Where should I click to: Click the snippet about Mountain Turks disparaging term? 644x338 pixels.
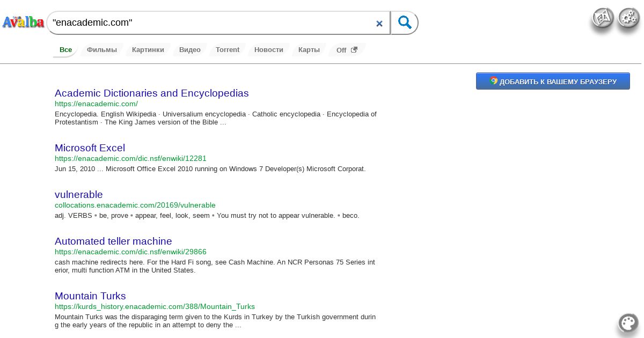tap(215, 321)
